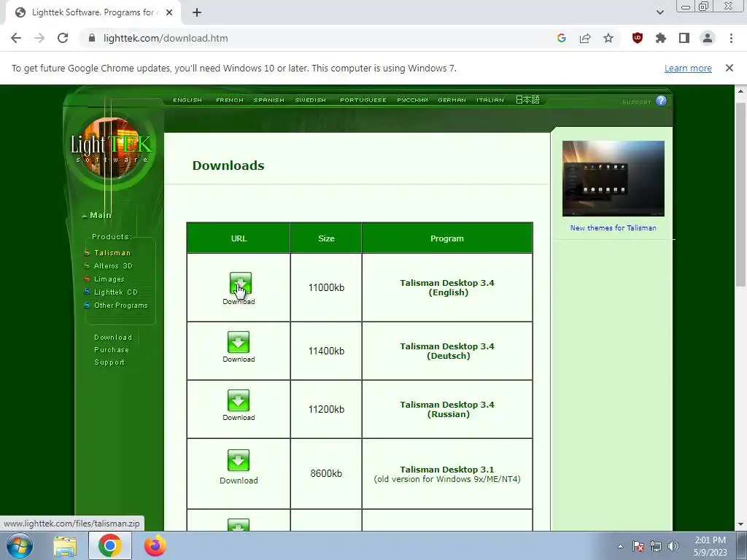Screen dimensions: 747x560
Task: Select the Talisman Desktop 3.4 (English) text
Action: coord(447,287)
